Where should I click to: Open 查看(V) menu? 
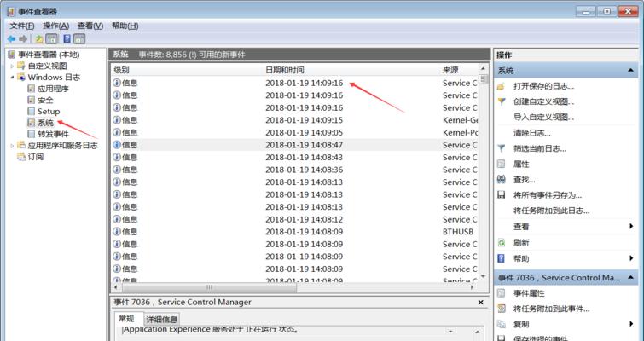point(90,26)
